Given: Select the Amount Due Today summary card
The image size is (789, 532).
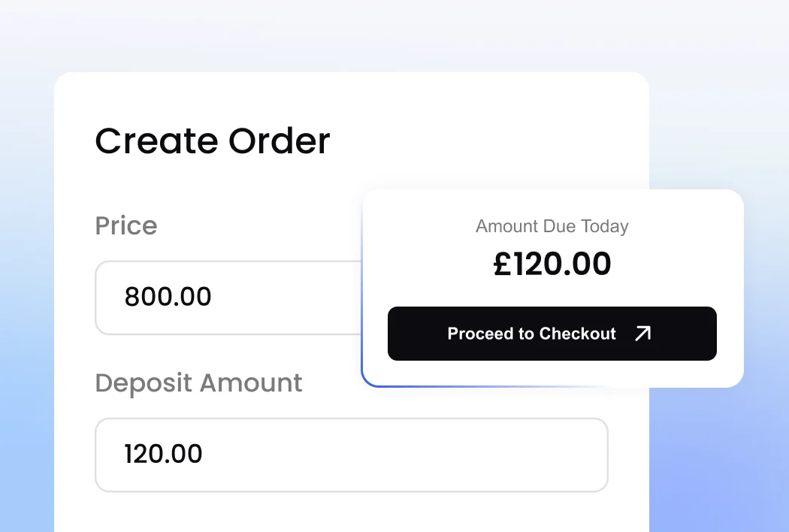Looking at the screenshot, I should pos(552,288).
